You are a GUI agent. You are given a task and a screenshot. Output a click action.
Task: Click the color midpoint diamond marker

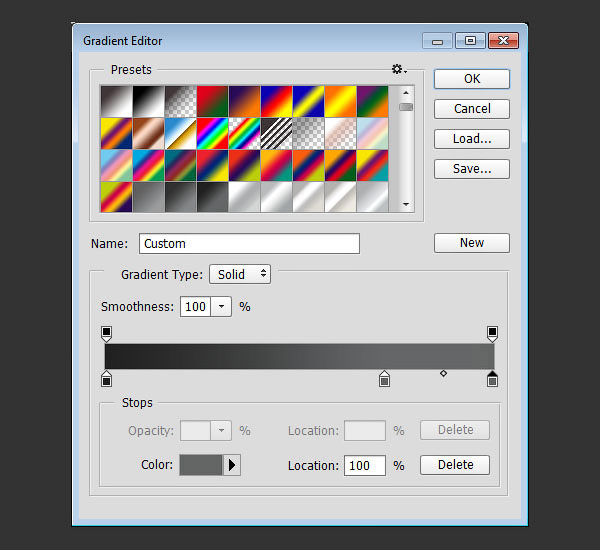[x=443, y=373]
